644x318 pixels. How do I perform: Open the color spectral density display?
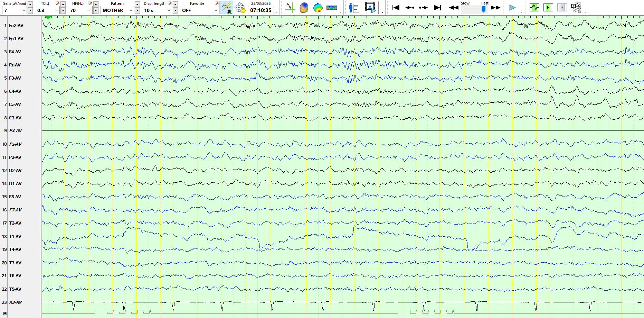tap(332, 7)
